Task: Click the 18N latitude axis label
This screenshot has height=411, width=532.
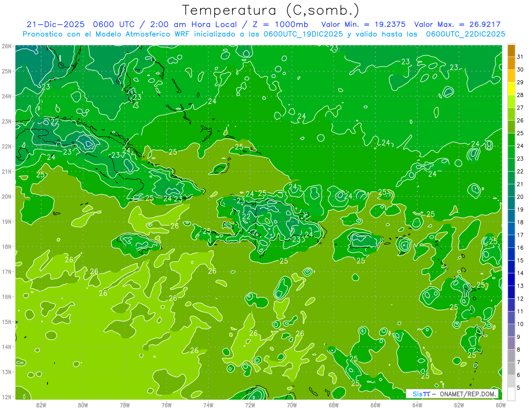Action: [6, 247]
